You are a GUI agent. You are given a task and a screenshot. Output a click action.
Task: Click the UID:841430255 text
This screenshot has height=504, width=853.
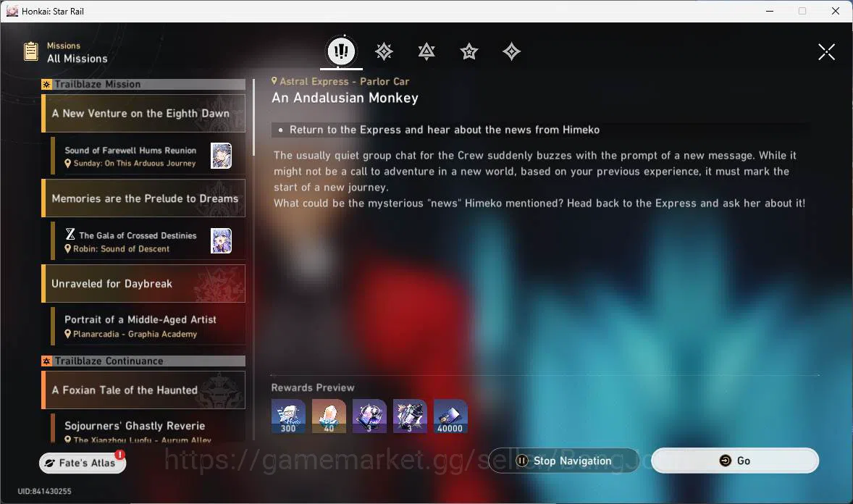pos(44,491)
